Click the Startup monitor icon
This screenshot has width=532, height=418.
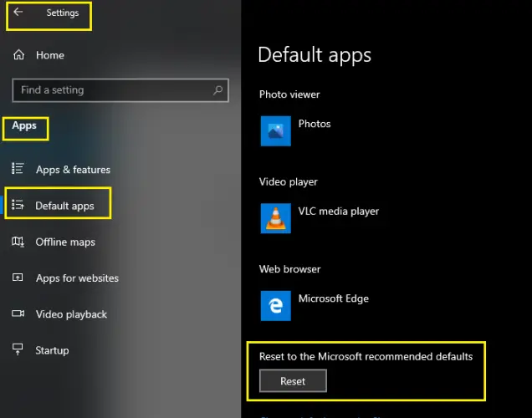point(18,349)
